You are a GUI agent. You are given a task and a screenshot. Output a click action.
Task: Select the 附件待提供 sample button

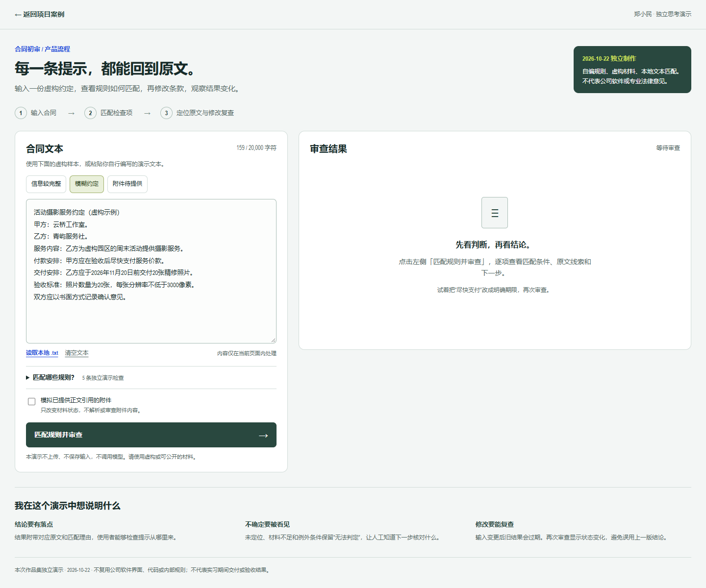127,184
